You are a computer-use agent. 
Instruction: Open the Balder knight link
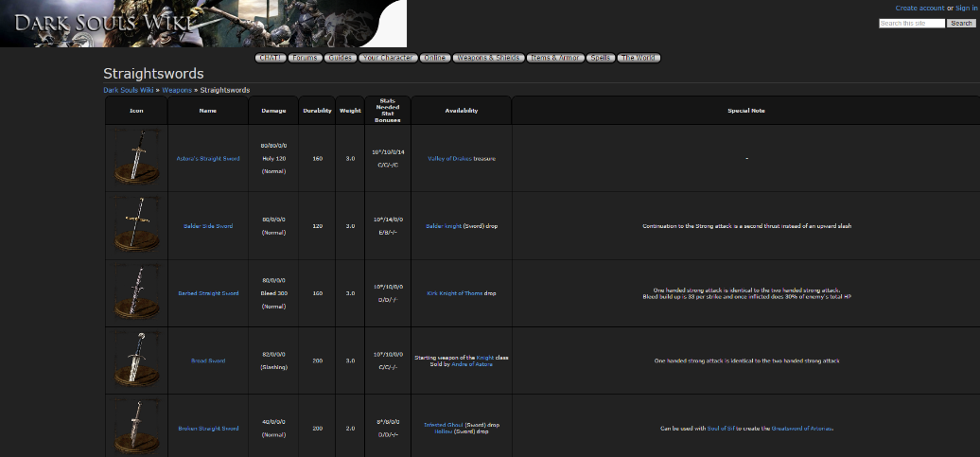point(445,226)
